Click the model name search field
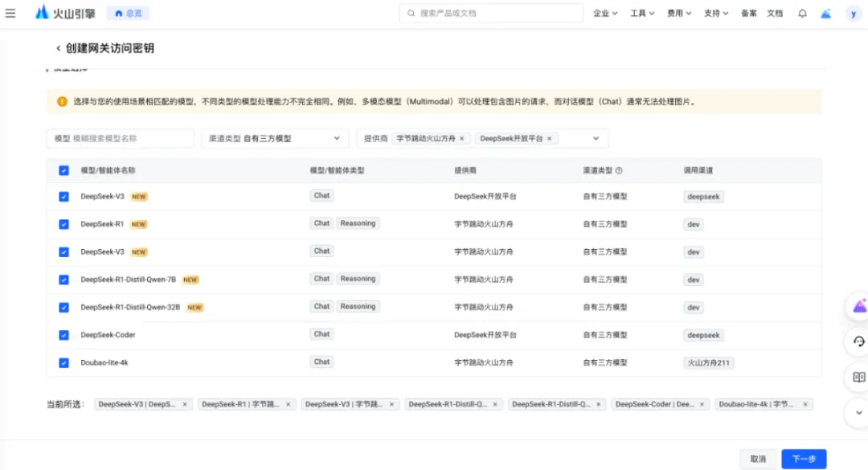 click(x=121, y=139)
